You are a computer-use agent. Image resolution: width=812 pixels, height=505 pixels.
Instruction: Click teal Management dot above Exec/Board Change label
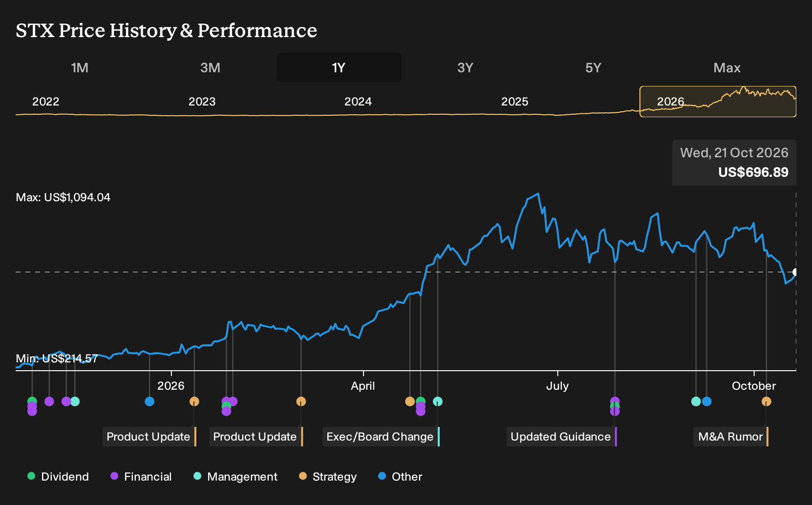tap(438, 401)
